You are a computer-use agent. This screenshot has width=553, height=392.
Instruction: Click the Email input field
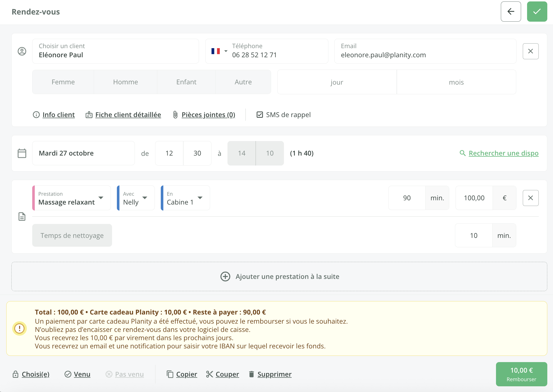[425, 51]
